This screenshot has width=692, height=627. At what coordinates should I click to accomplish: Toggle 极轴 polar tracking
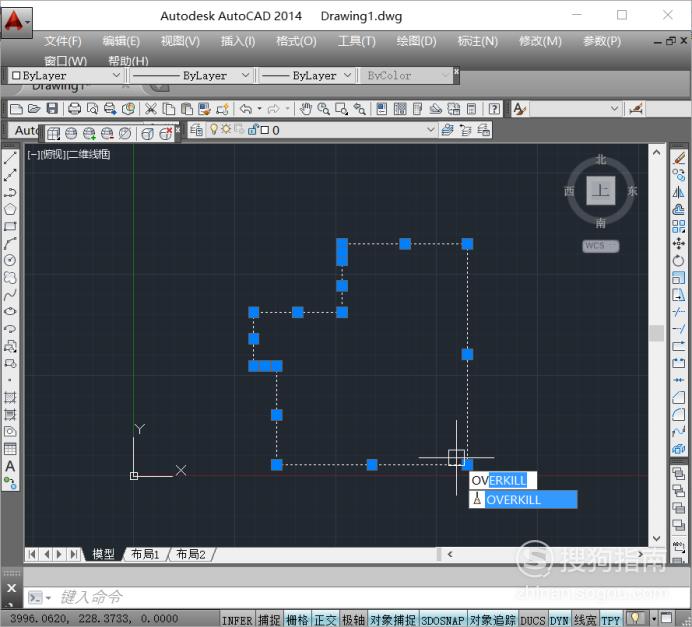pyautogui.click(x=354, y=620)
